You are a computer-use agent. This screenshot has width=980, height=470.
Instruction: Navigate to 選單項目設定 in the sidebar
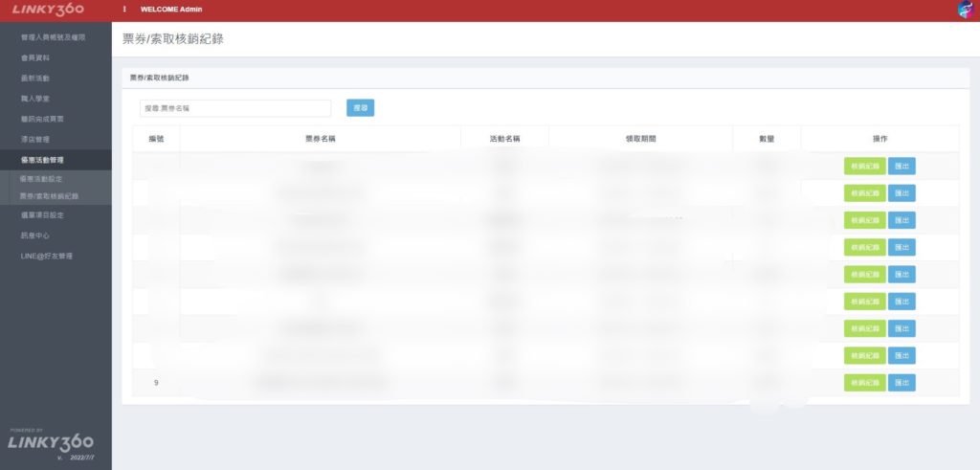(41, 215)
